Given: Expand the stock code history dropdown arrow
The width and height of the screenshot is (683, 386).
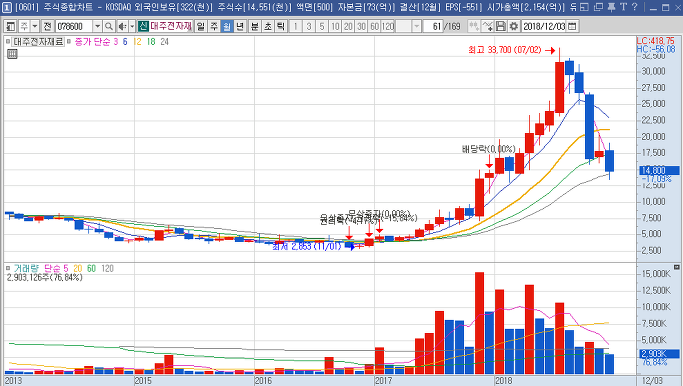Looking at the screenshot, I should click(x=98, y=27).
